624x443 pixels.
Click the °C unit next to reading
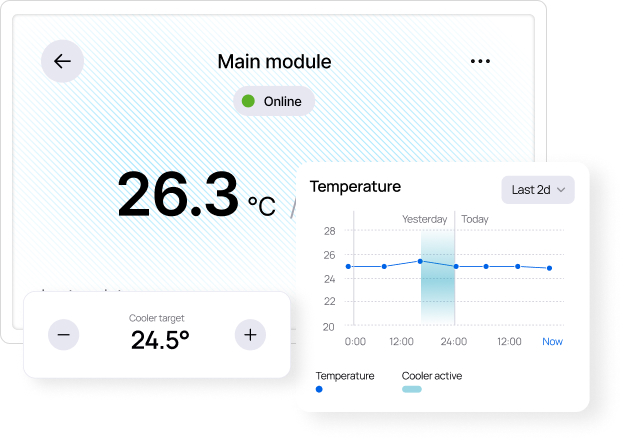point(261,206)
